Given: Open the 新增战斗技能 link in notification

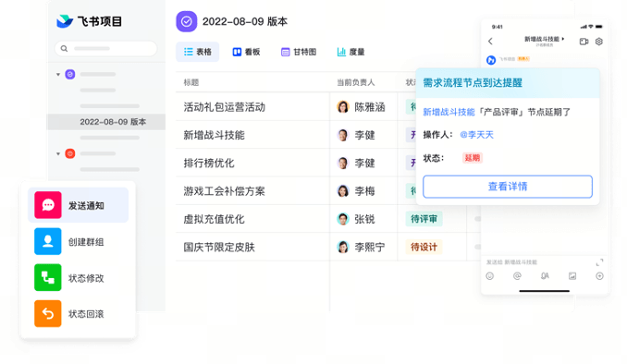Looking at the screenshot, I should click(x=449, y=113).
